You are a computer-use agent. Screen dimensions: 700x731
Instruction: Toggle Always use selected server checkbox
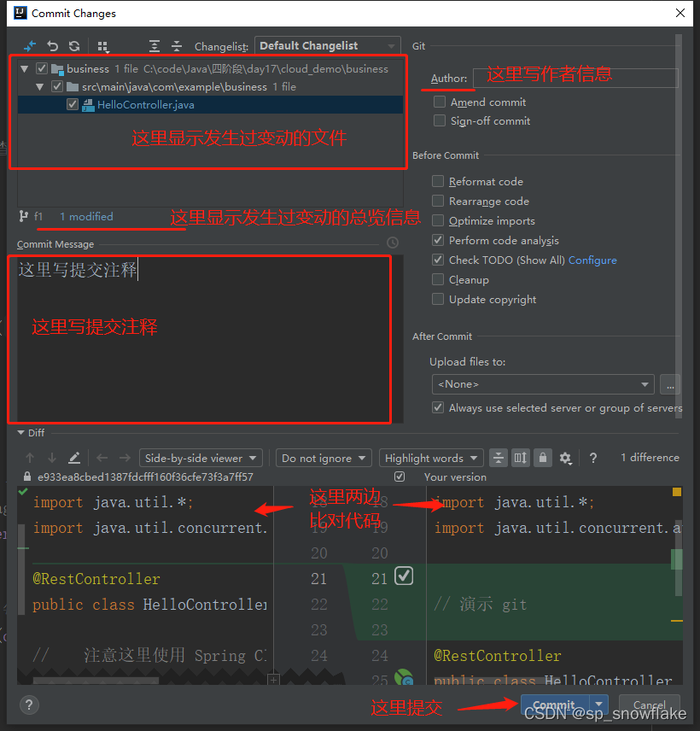(438, 407)
